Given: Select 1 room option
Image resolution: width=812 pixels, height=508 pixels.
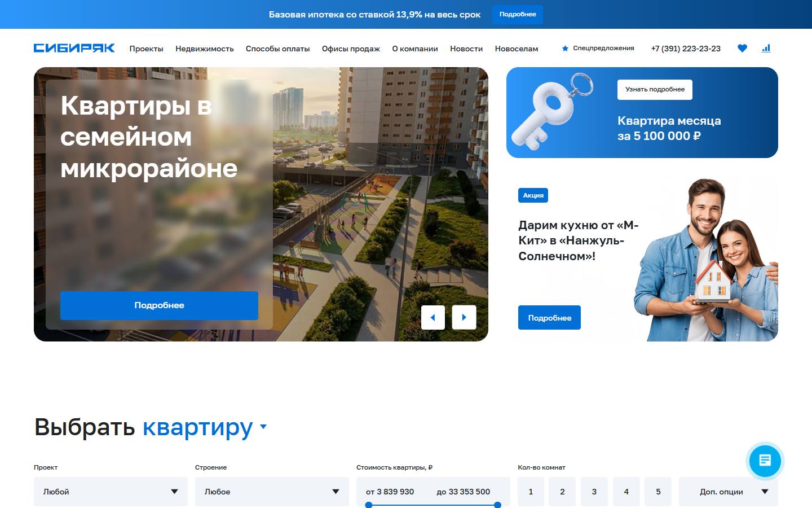Looking at the screenshot, I should [x=531, y=492].
